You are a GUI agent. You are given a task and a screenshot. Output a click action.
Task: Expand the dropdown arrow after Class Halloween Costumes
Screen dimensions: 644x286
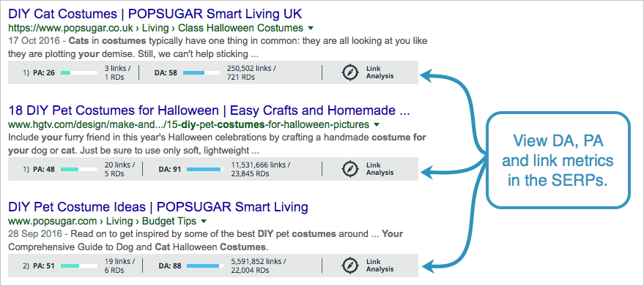[x=311, y=29]
